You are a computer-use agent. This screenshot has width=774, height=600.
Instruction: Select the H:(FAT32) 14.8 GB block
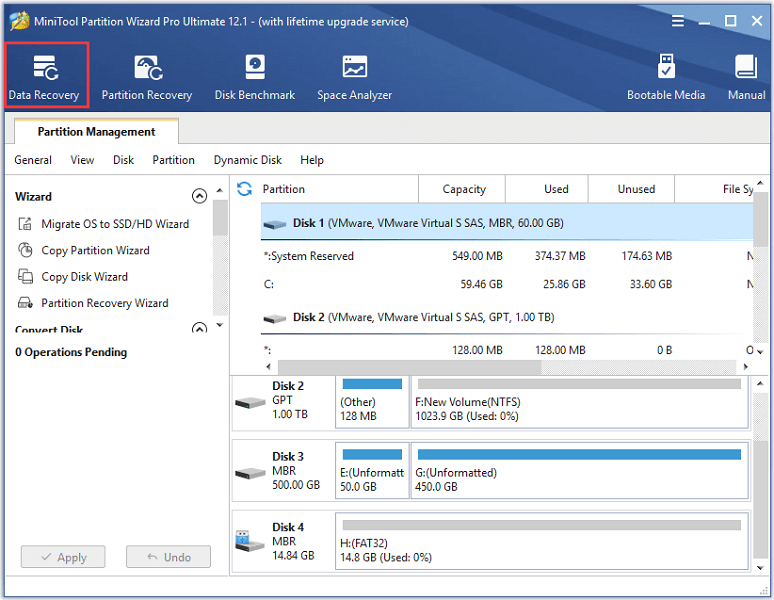click(x=542, y=541)
